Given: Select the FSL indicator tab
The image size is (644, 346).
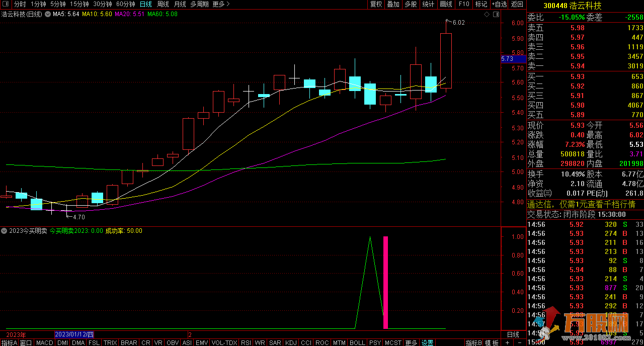Looking at the screenshot, I should click(94, 342).
